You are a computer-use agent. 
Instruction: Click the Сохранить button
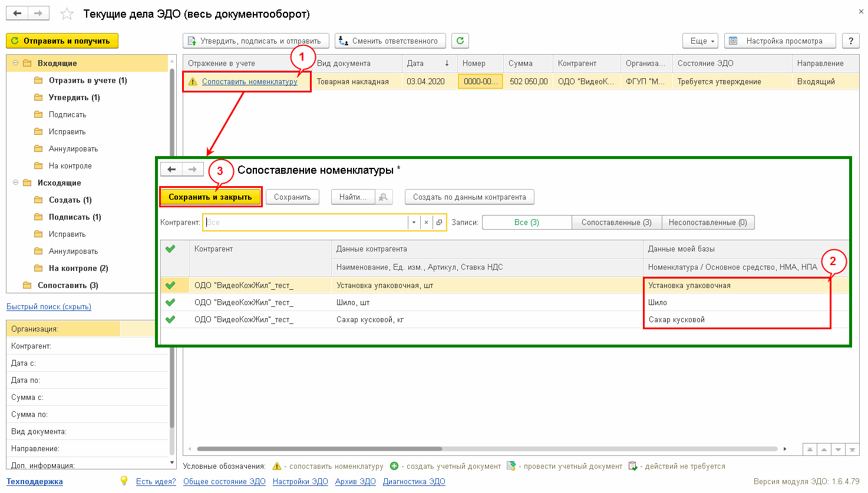292,197
